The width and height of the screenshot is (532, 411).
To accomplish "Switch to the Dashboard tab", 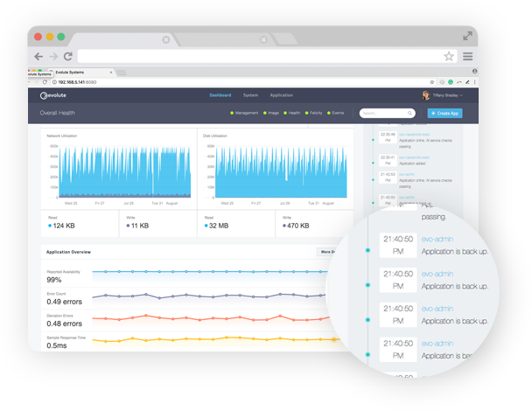I will pyautogui.click(x=220, y=95).
